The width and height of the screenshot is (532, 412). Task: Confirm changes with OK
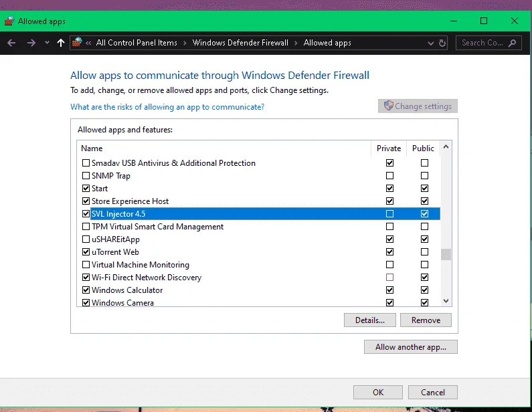[378, 393]
